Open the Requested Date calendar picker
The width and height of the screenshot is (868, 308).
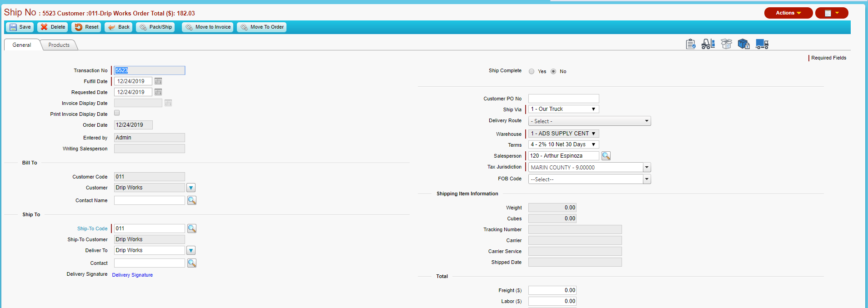158,92
